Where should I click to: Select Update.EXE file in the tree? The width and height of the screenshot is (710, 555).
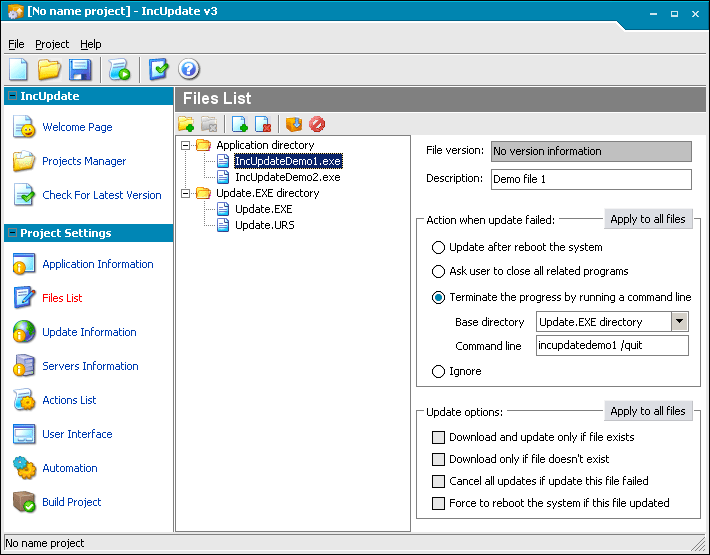click(x=264, y=209)
